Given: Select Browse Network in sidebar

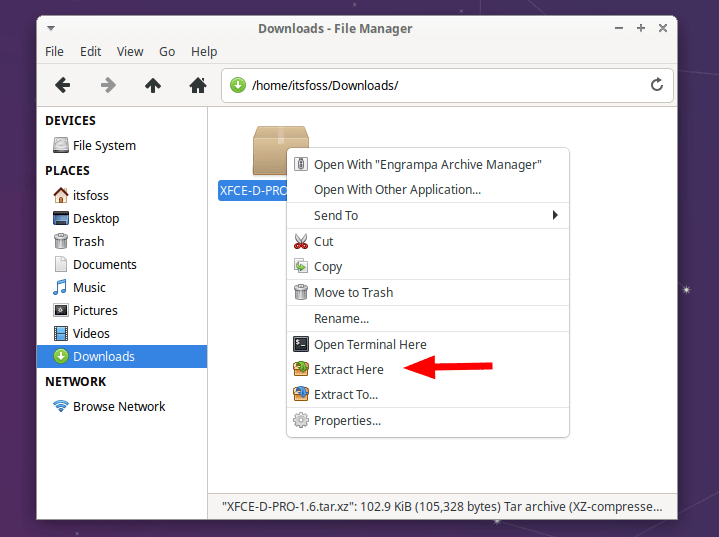Looking at the screenshot, I should point(119,406).
